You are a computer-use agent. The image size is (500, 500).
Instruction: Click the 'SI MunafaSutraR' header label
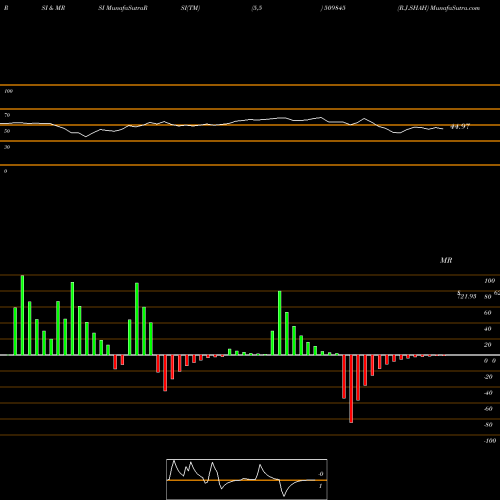point(123,8)
